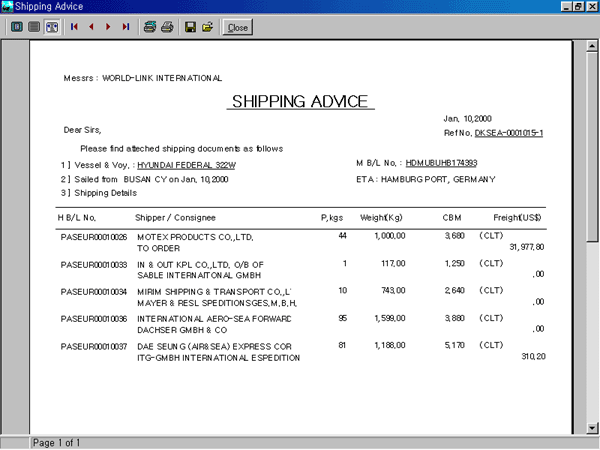This screenshot has width=600, height=450.
Task: Click vessel name HYUNDAI FEDERAL 322W
Action: pyautogui.click(x=186, y=165)
